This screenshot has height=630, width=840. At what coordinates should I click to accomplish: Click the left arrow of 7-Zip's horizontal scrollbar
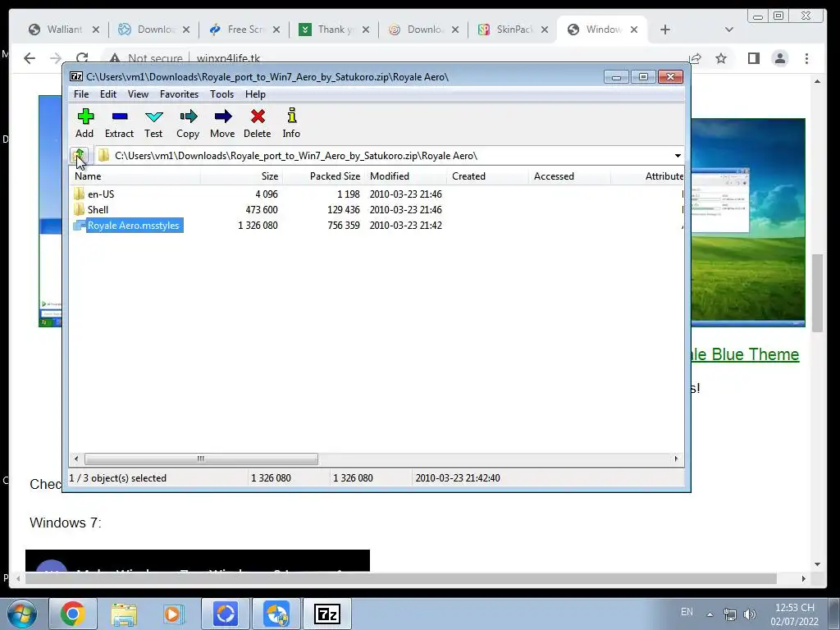pos(76,459)
